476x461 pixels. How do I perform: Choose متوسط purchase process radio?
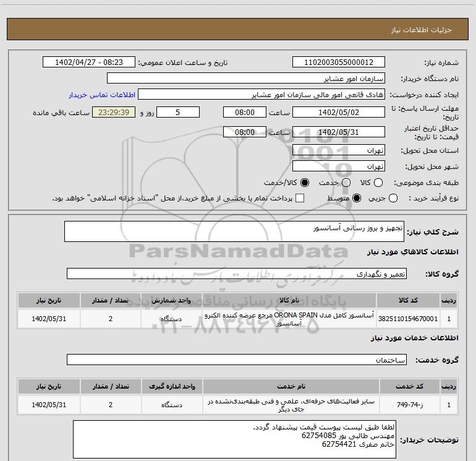point(357,198)
